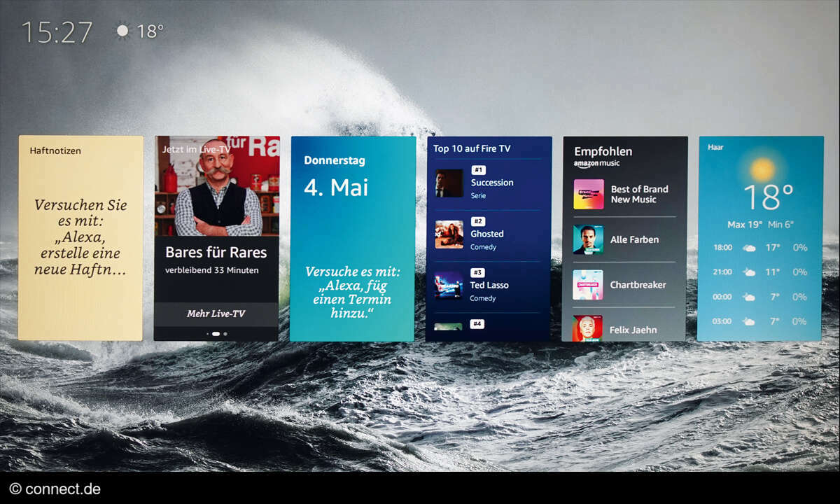The height and width of the screenshot is (504, 840).
Task: Play Chartbreaker playlist cover
Action: pyautogui.click(x=588, y=285)
